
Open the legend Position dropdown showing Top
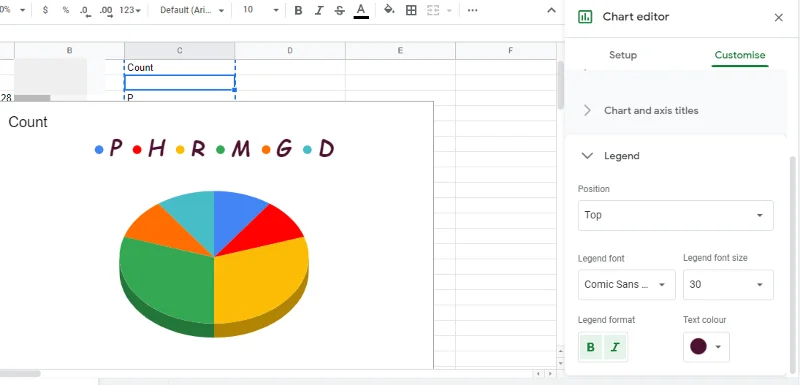[676, 215]
